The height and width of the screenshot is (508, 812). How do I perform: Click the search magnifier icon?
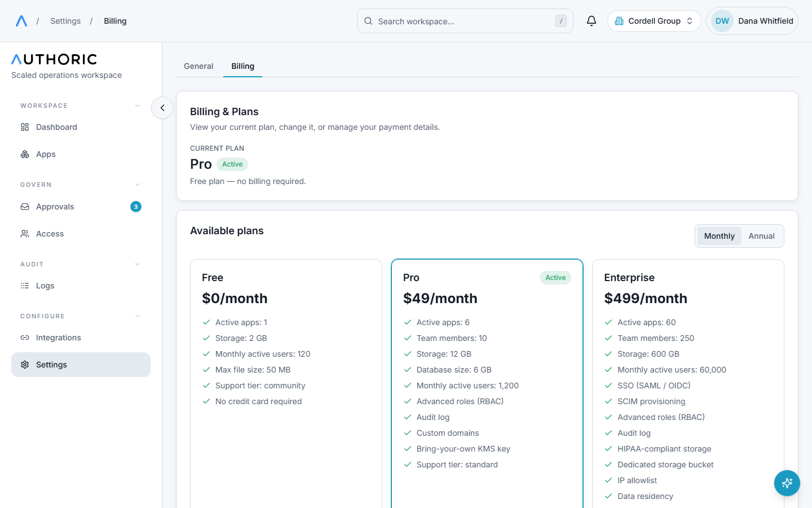pyautogui.click(x=368, y=21)
